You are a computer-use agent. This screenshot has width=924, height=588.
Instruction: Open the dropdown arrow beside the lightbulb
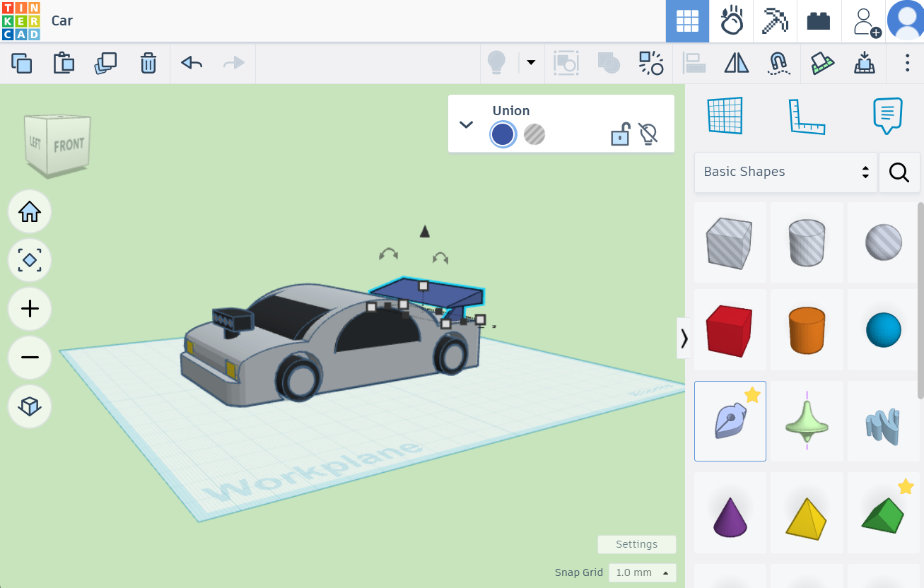coord(531,63)
